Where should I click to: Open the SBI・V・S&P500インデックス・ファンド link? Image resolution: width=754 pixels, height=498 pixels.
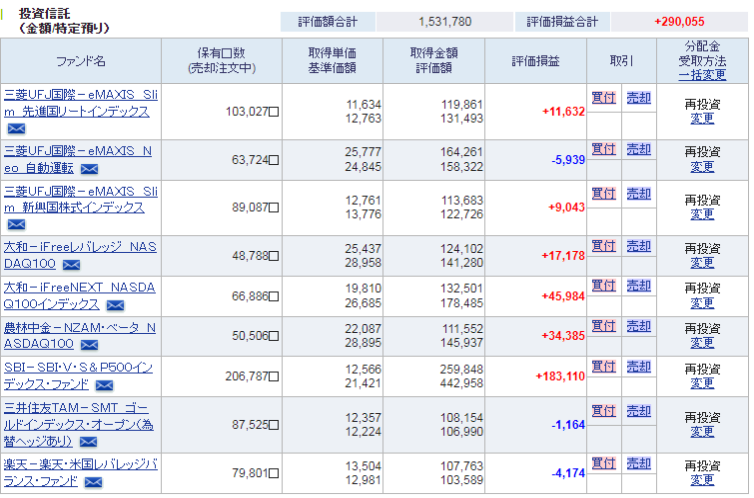coord(78,376)
